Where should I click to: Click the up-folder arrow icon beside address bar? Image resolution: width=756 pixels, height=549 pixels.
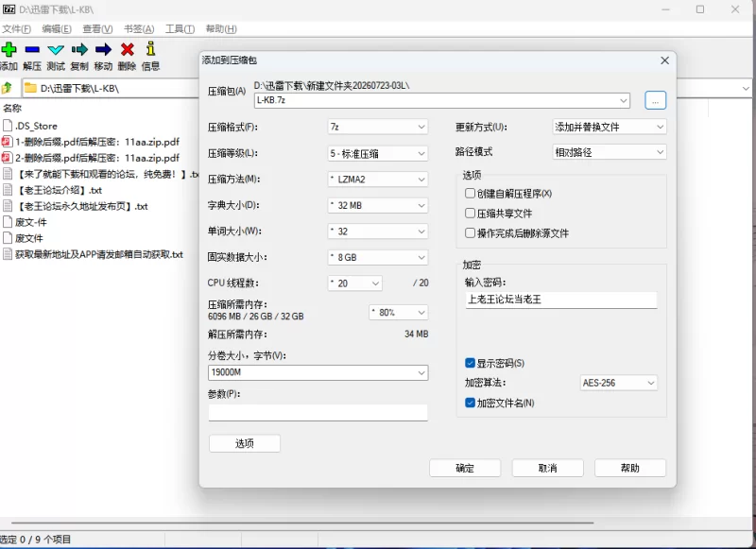7,88
